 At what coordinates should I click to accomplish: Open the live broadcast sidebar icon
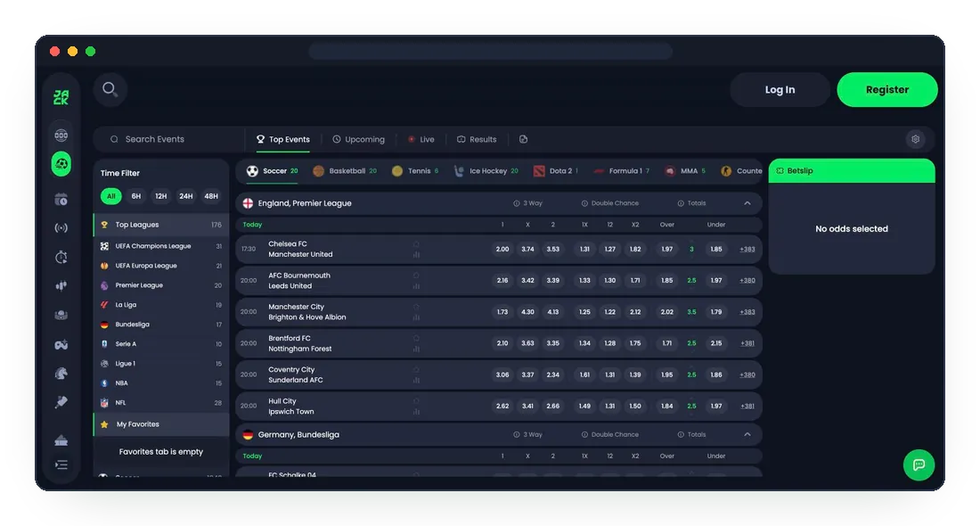[x=61, y=228]
